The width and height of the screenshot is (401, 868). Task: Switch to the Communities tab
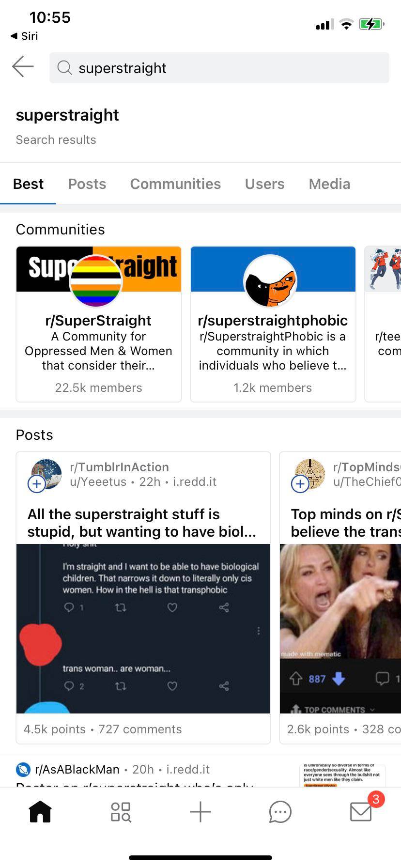tap(175, 184)
